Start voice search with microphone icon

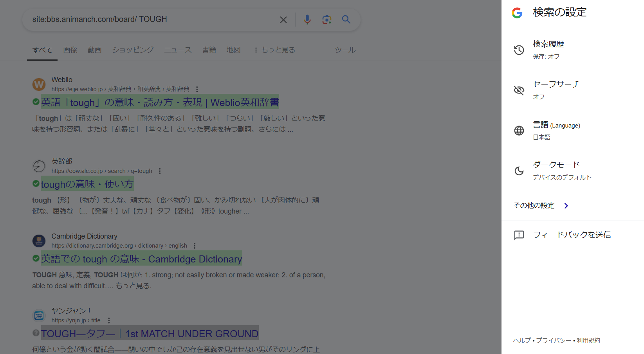(x=307, y=20)
